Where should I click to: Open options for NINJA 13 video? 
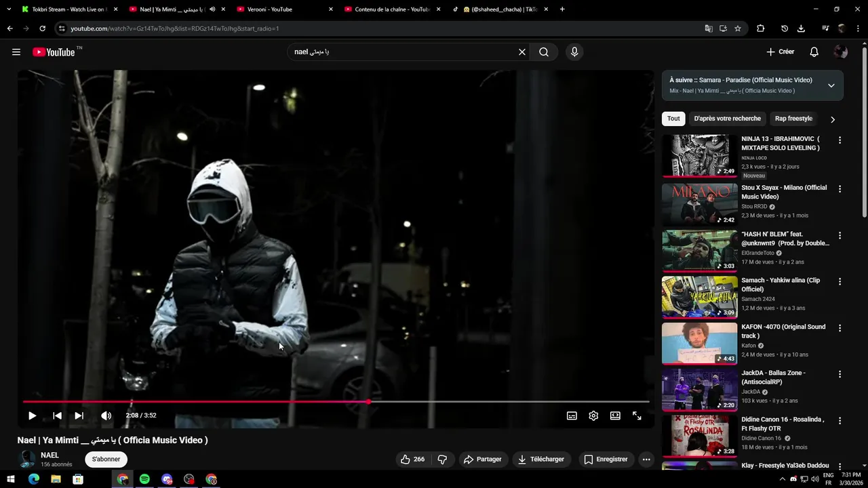(x=840, y=140)
